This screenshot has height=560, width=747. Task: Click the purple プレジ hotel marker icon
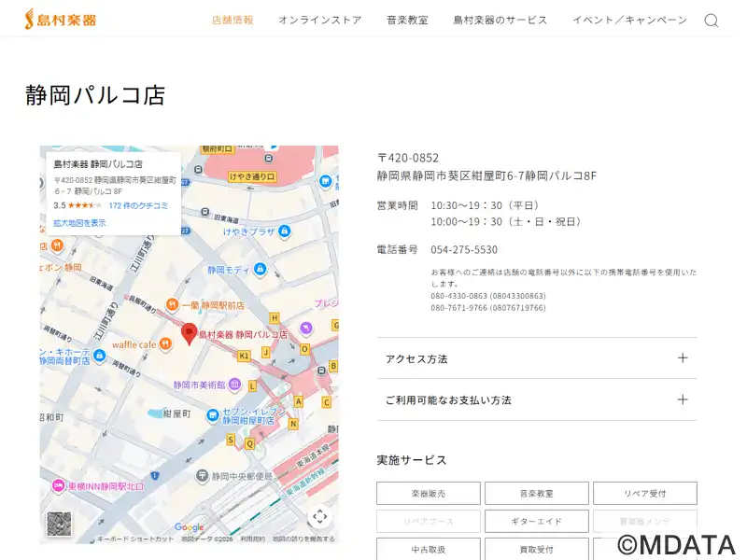click(x=306, y=328)
